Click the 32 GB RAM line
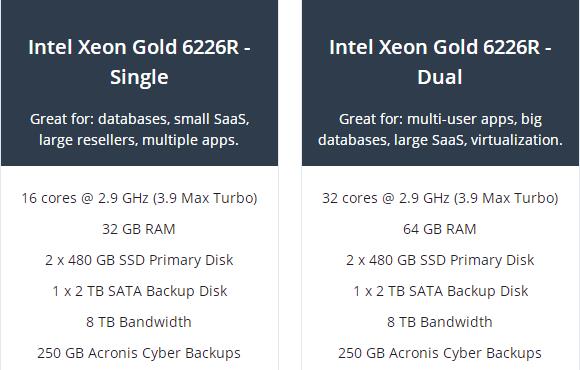The height and width of the screenshot is (370, 580). [x=139, y=229]
